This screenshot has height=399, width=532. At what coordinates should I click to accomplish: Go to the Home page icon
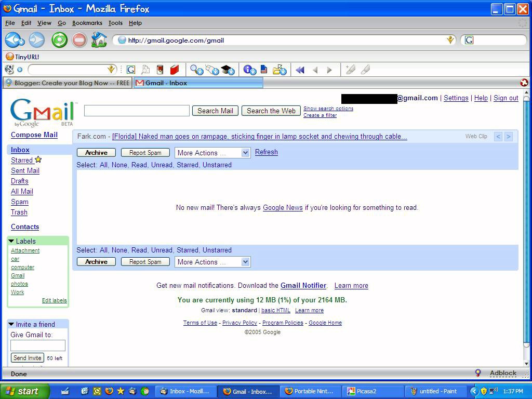pyautogui.click(x=99, y=39)
